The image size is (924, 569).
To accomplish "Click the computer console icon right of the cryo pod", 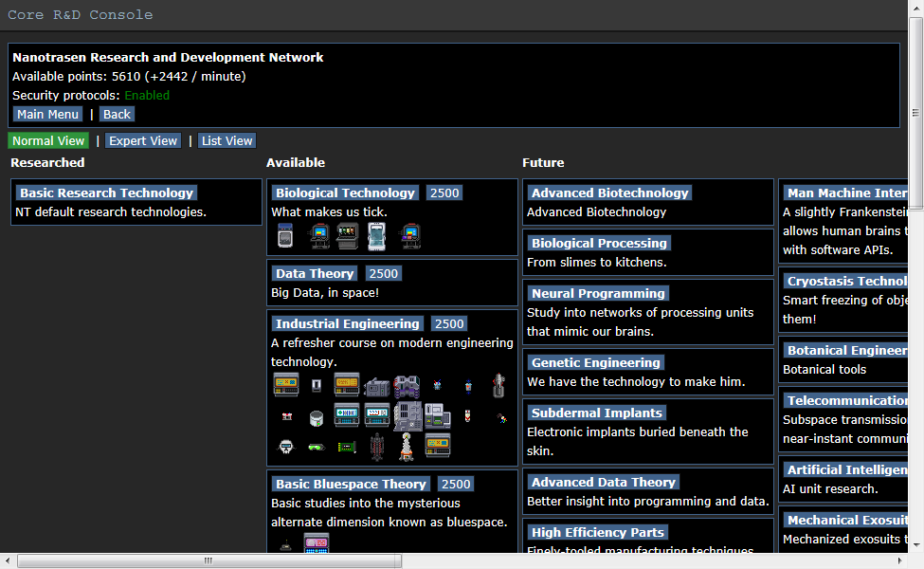I will [x=410, y=236].
